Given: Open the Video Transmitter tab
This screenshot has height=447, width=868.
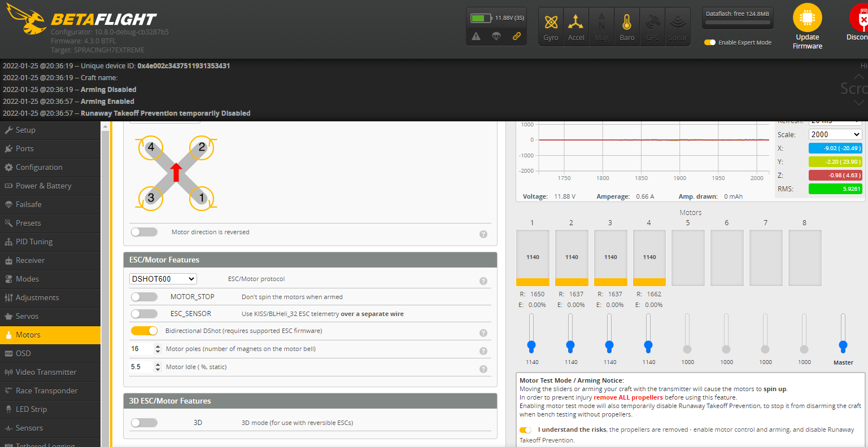Looking at the screenshot, I should pos(50,372).
